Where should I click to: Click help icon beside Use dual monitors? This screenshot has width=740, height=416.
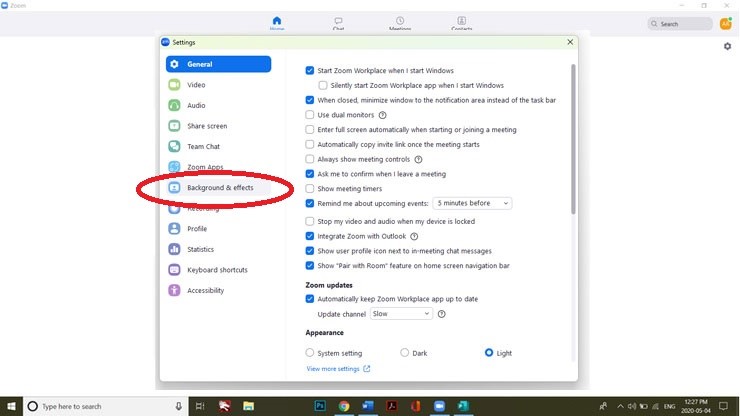[382, 115]
